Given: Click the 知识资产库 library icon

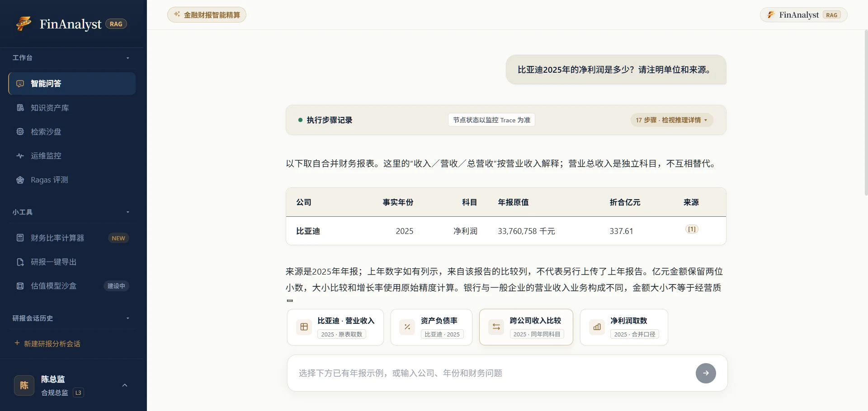Looking at the screenshot, I should tap(20, 107).
